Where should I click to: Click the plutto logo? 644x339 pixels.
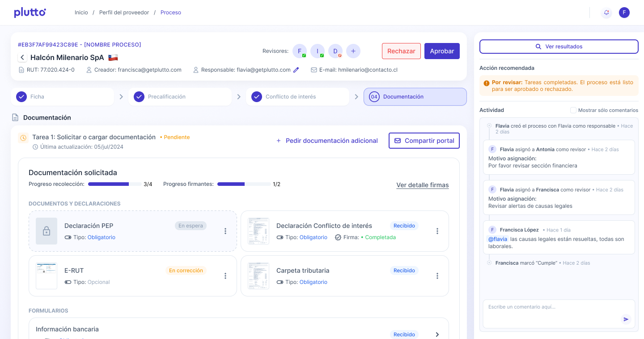[x=30, y=13]
